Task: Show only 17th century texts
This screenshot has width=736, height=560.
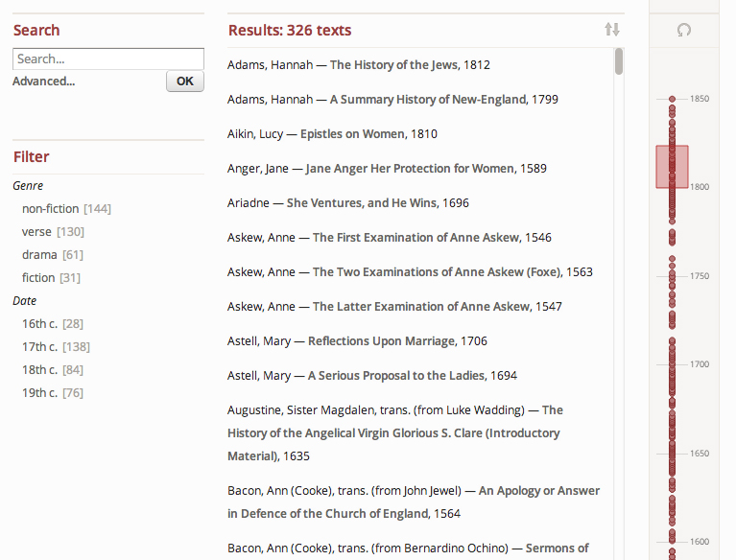Action: (40, 346)
